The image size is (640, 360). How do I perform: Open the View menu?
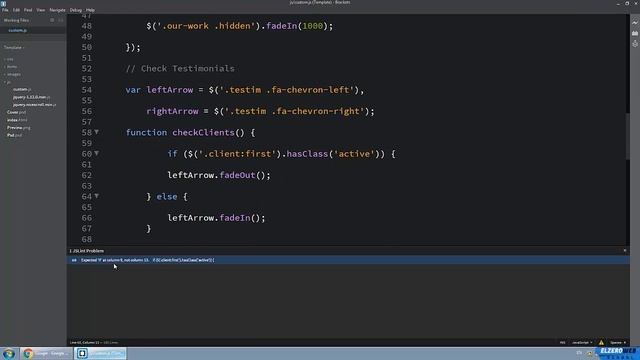pos(40,10)
